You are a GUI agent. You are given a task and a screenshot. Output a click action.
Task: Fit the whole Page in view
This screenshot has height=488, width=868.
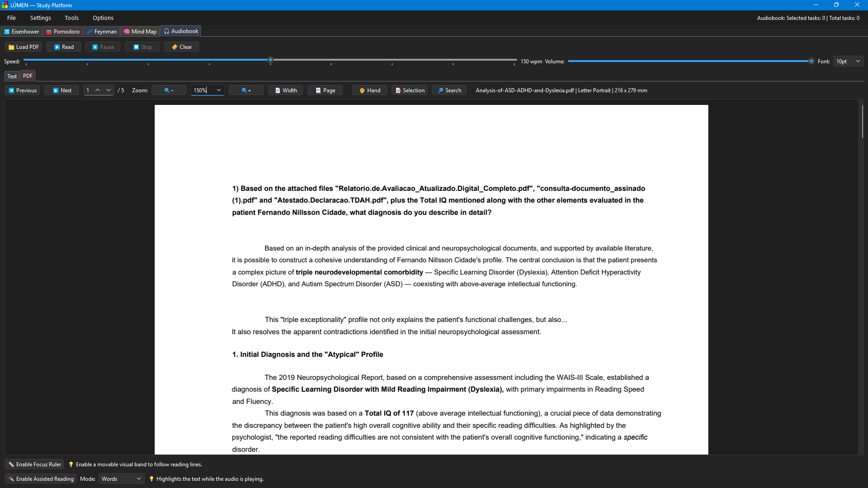pyautogui.click(x=325, y=90)
